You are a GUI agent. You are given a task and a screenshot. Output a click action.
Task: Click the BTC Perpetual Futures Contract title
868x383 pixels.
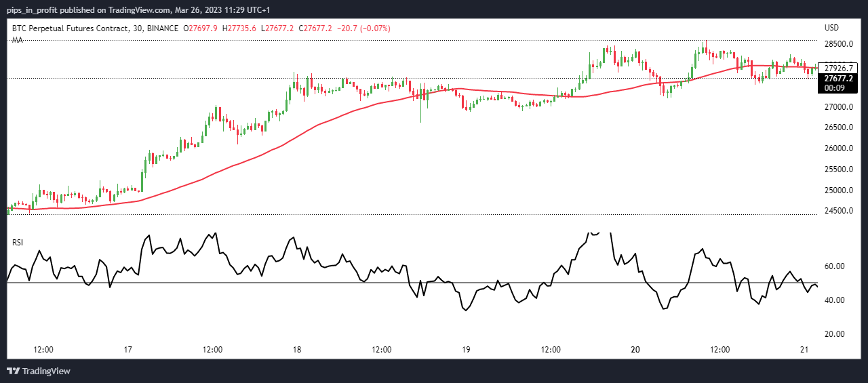70,28
